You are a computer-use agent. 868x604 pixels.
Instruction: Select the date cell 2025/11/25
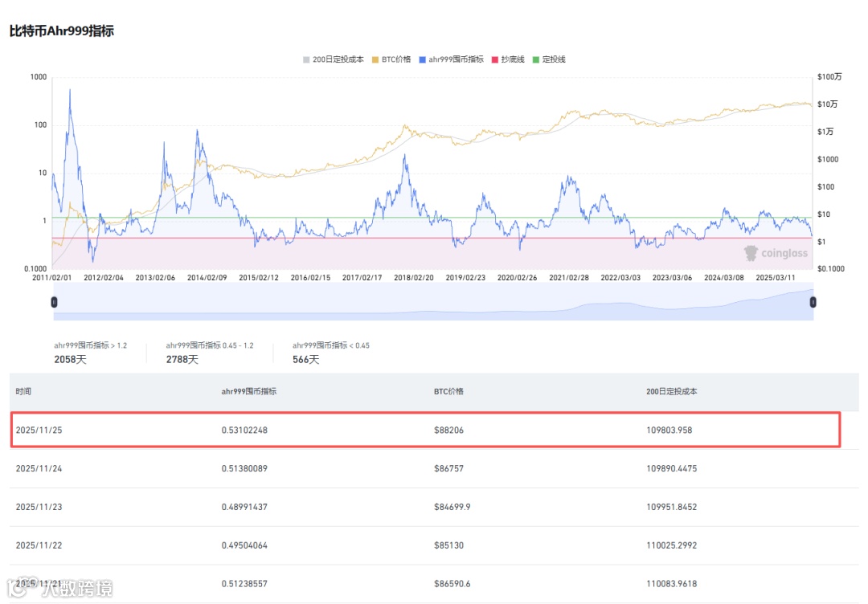tap(39, 431)
